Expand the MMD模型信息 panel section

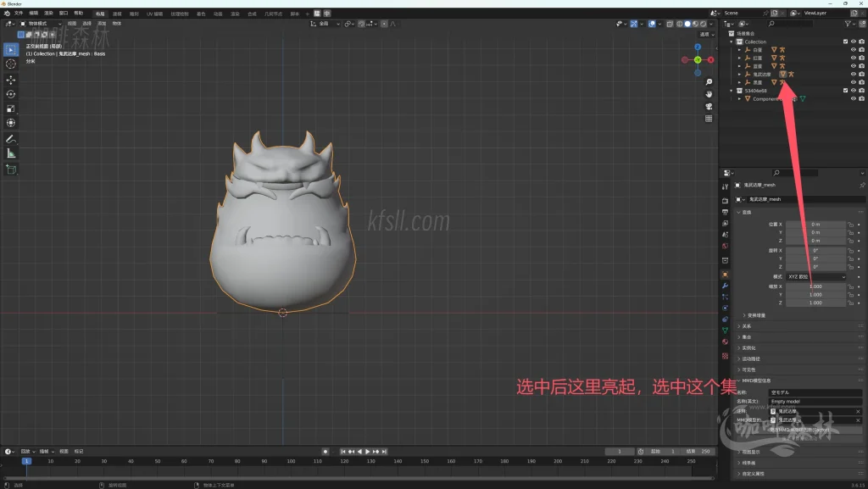coord(755,381)
